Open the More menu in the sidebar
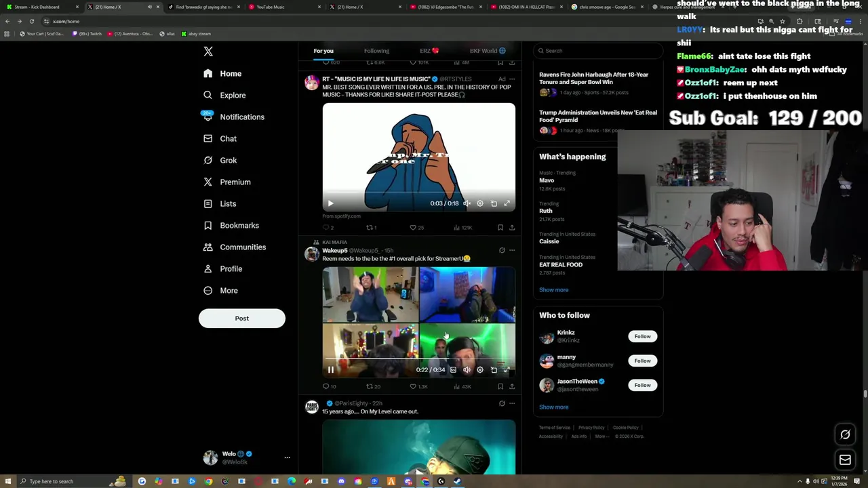 tap(220, 290)
